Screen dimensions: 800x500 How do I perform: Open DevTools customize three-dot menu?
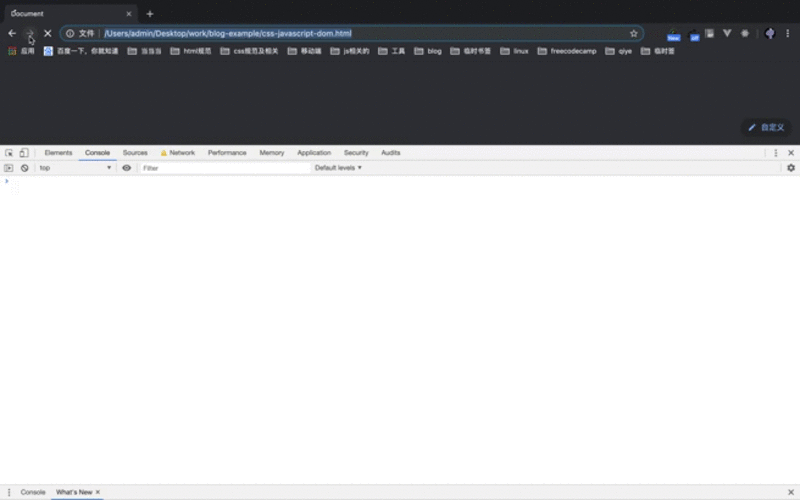(776, 153)
